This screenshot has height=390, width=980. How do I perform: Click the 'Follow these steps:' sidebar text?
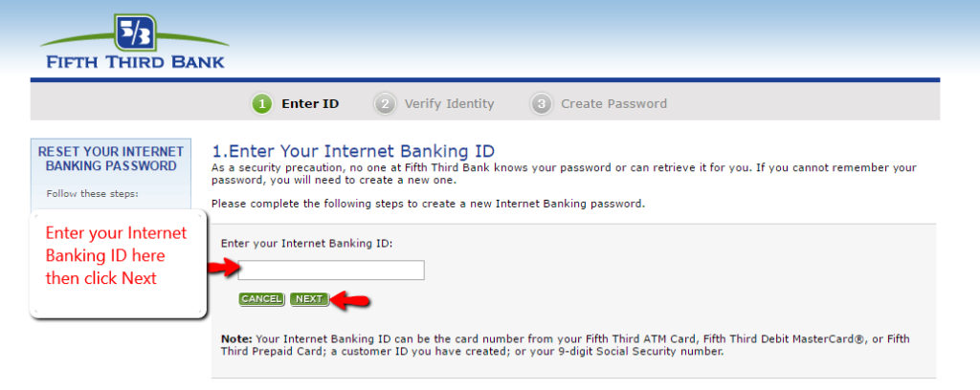93,193
